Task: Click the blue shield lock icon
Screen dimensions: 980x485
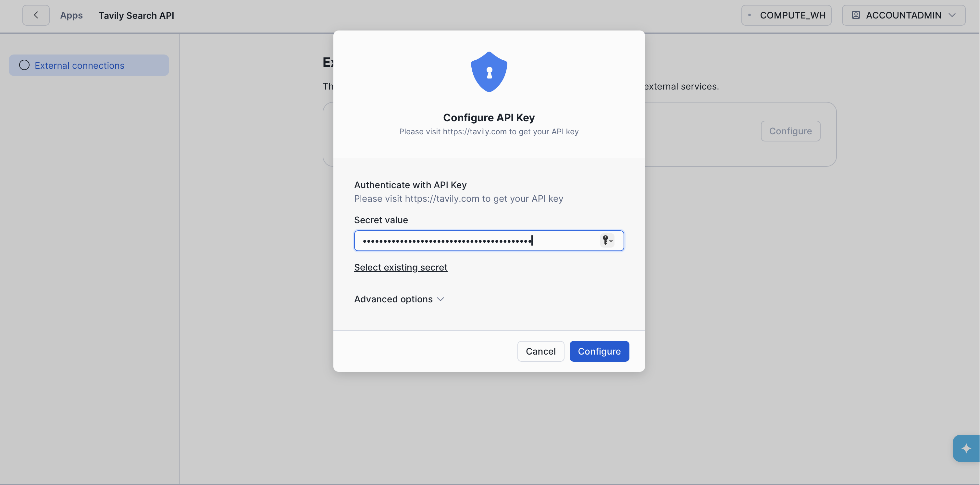Action: point(489,72)
